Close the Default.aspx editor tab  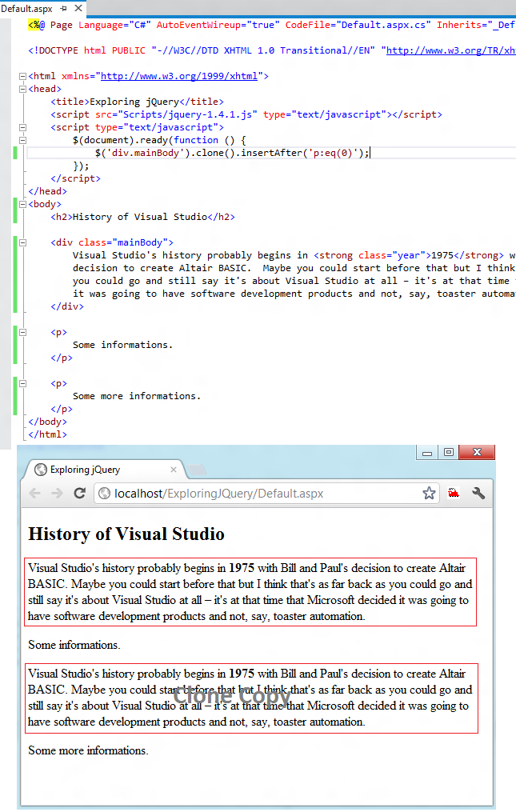click(78, 8)
